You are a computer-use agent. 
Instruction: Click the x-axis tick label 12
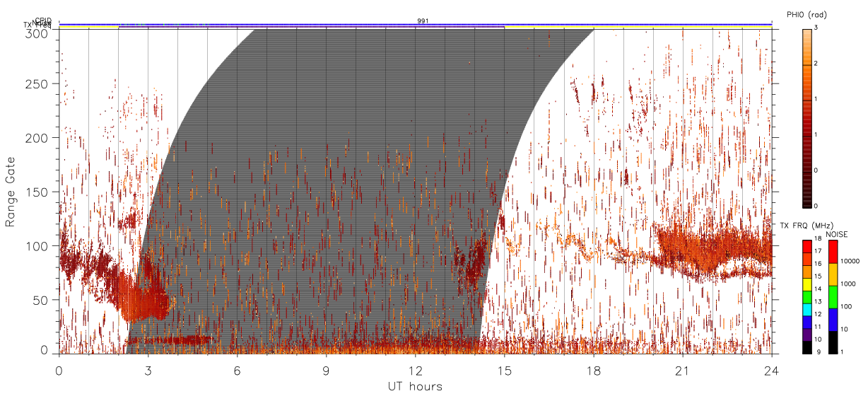point(416,370)
